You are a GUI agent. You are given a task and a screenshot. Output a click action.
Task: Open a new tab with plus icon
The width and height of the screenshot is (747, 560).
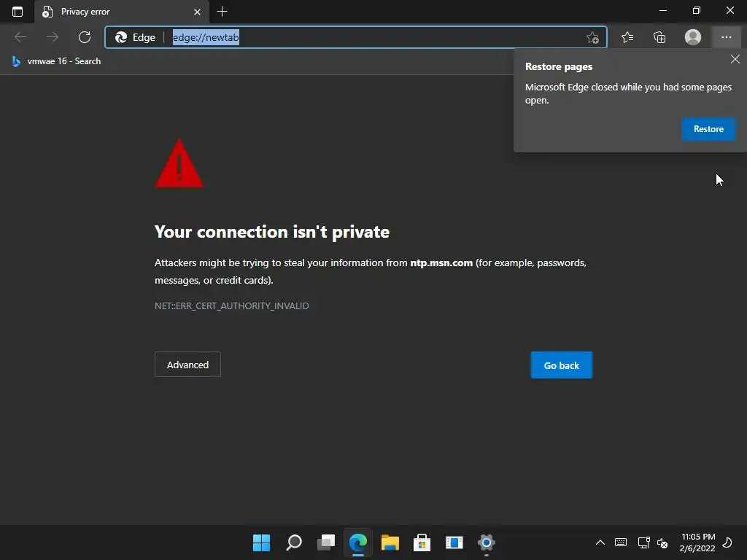click(x=222, y=12)
